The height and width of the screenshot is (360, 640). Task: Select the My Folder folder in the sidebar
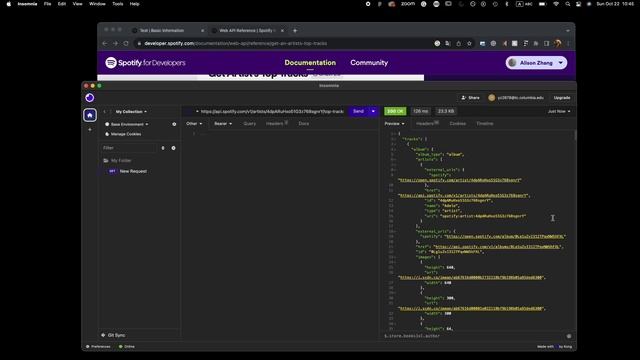pyautogui.click(x=118, y=160)
